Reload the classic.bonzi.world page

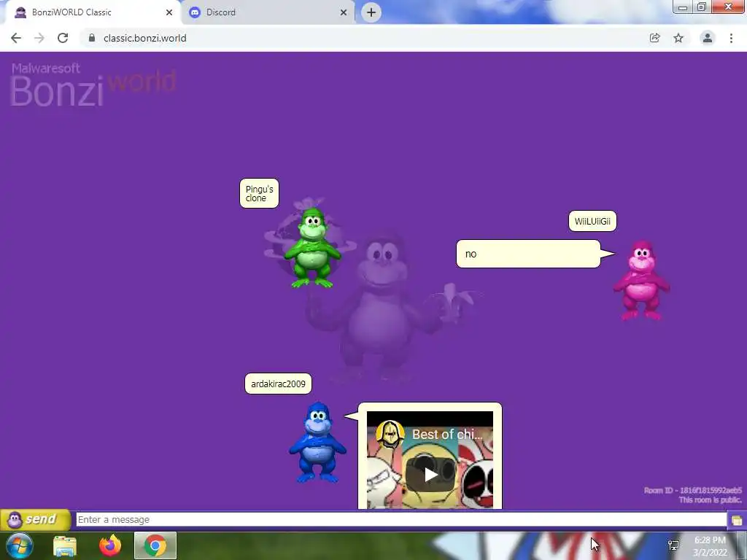click(63, 38)
